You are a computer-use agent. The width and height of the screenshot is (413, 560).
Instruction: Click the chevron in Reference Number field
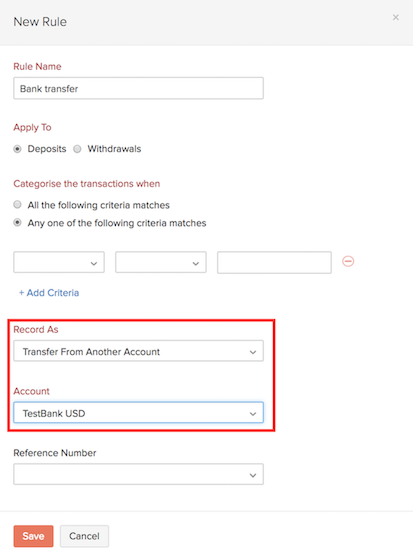pos(253,475)
